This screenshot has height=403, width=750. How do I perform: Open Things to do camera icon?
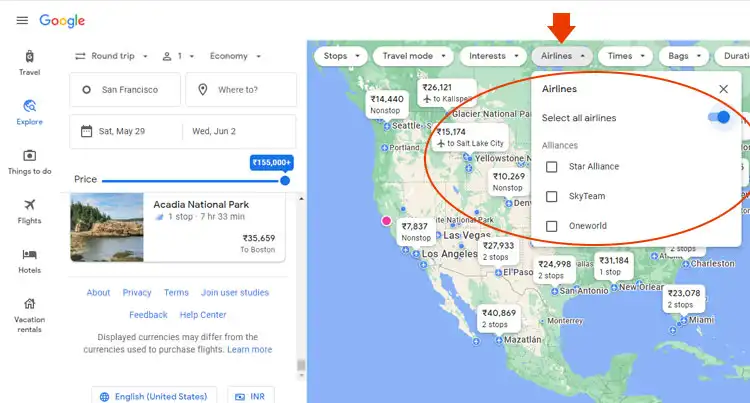[x=30, y=155]
